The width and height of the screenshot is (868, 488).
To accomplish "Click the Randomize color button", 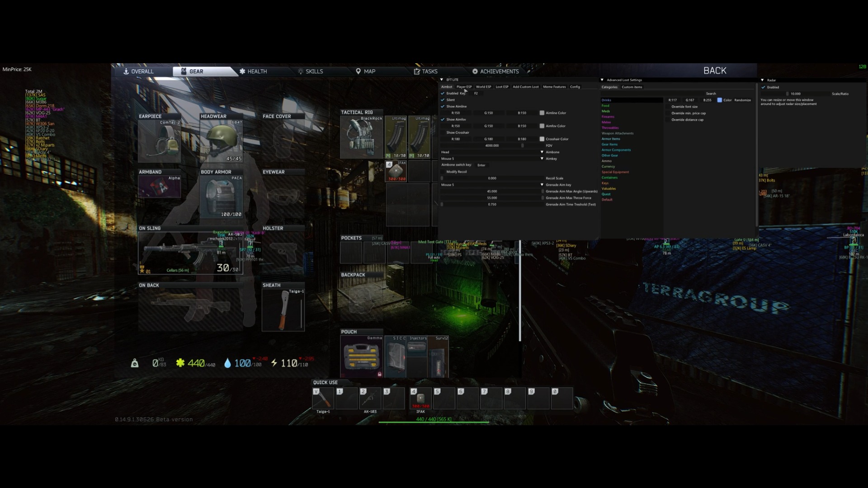I will pyautogui.click(x=742, y=100).
